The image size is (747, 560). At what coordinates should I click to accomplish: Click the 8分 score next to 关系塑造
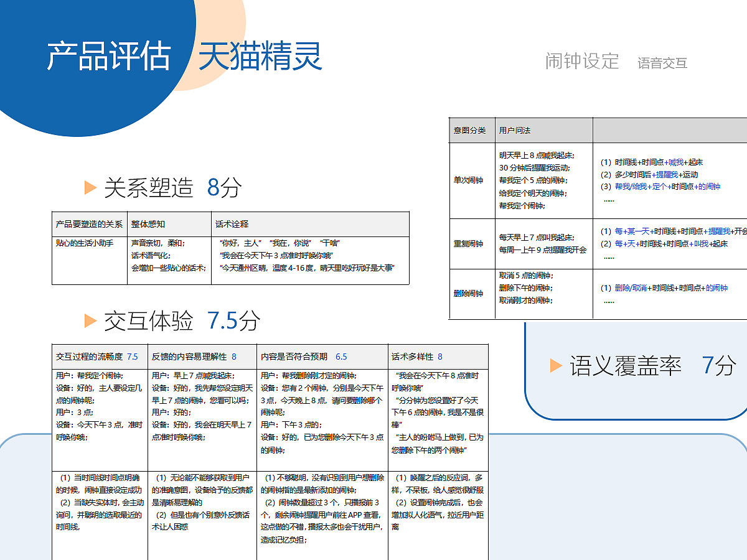[x=224, y=187]
